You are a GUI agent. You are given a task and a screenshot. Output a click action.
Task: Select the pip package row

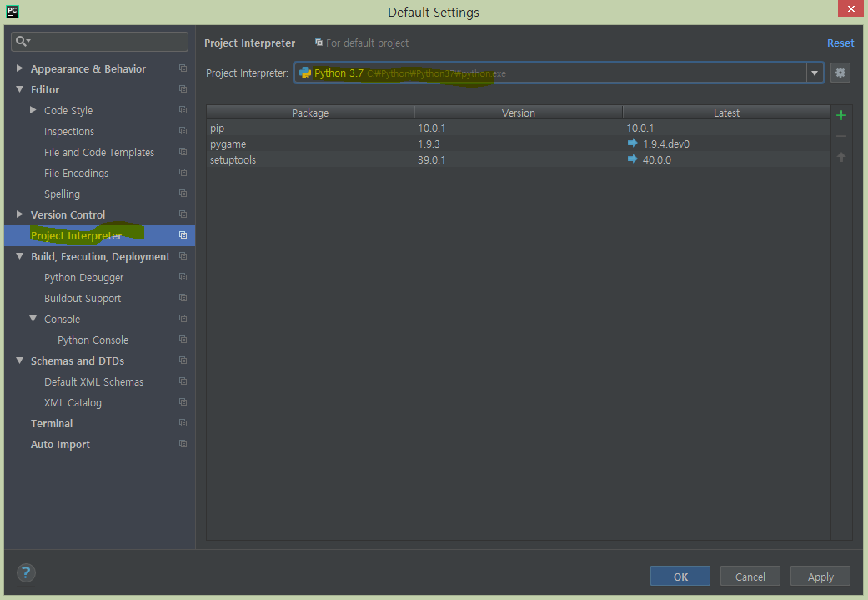point(518,128)
